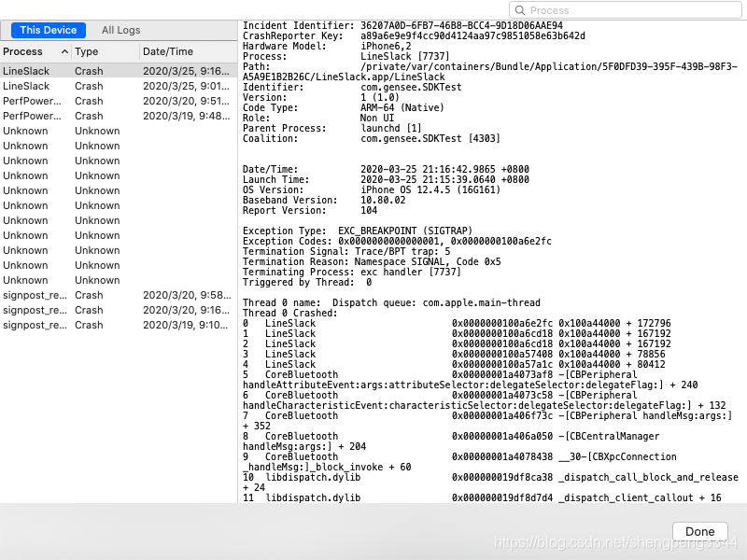This screenshot has width=747, height=560.
Task: Switch to the All Logs tab
Action: click(121, 30)
